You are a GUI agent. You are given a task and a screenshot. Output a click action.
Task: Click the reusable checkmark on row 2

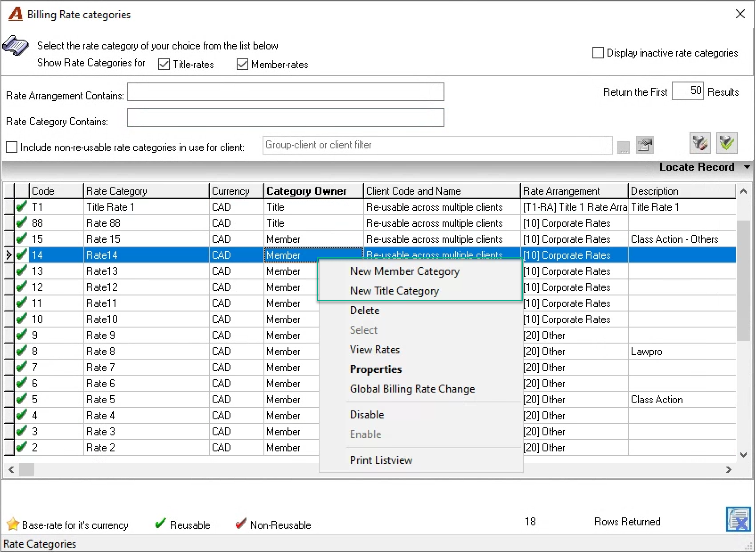[x=21, y=447]
